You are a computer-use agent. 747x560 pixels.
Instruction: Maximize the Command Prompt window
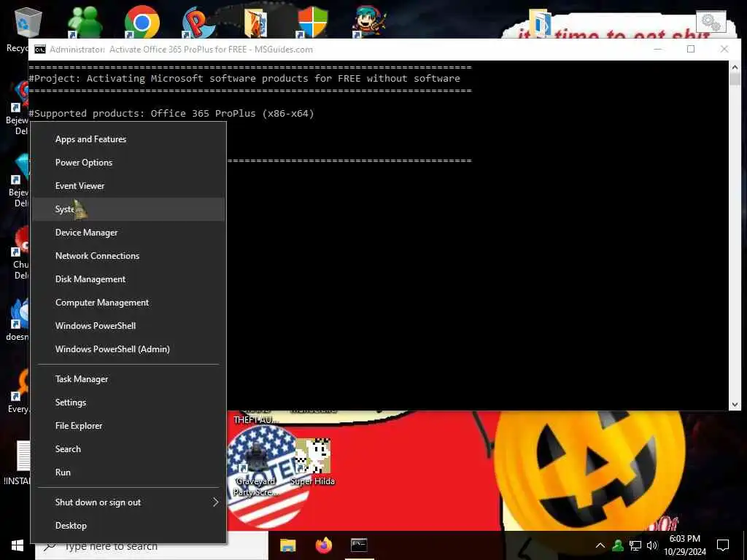coord(691,49)
